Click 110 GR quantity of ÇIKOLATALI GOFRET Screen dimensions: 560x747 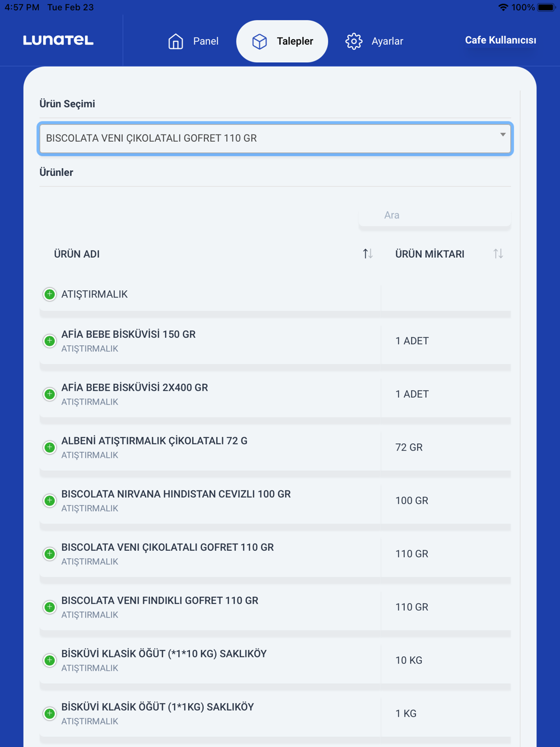pos(412,554)
